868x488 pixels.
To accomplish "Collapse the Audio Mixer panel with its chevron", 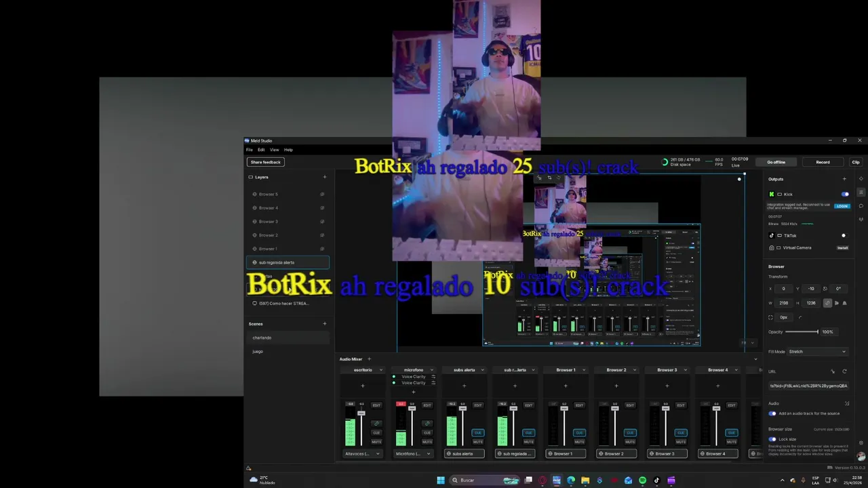I will click(x=755, y=359).
